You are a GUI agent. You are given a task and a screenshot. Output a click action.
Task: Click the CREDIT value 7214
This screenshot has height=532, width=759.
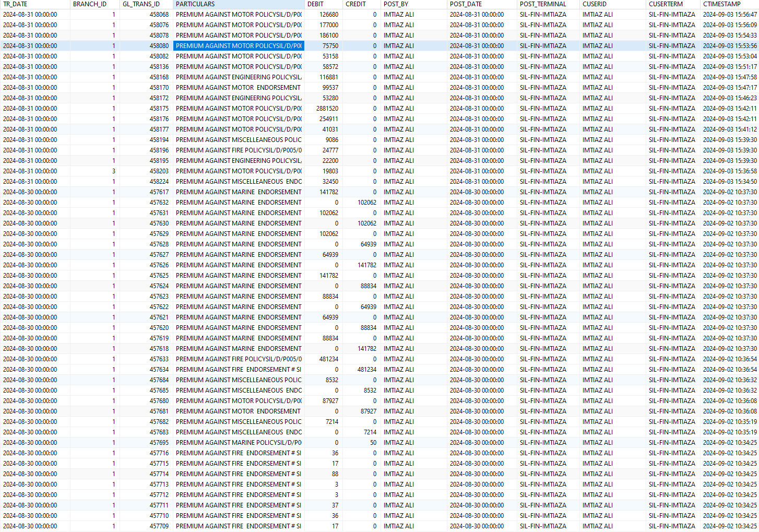370,432
